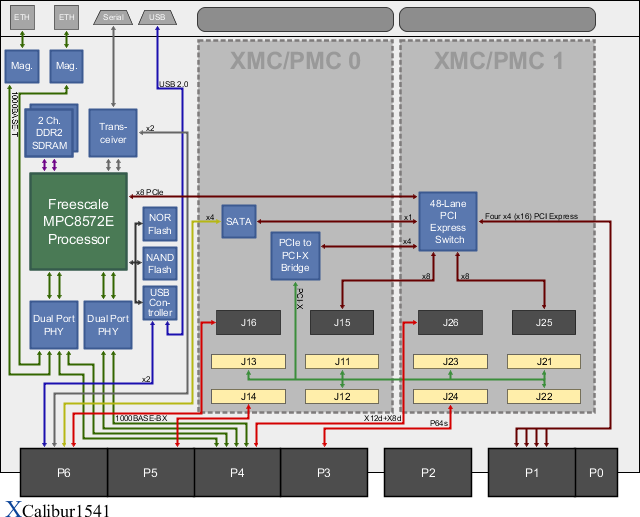The image size is (640, 517).
Task: Click the XMC/PMC 1 heading
Action: [498, 61]
